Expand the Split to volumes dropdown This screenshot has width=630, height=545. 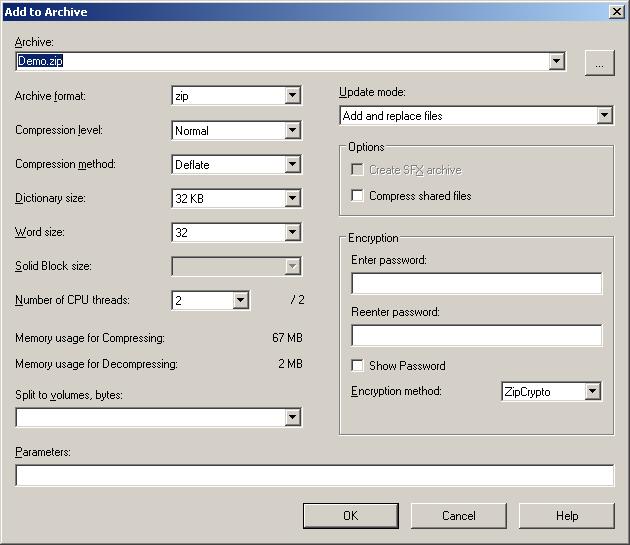click(292, 417)
